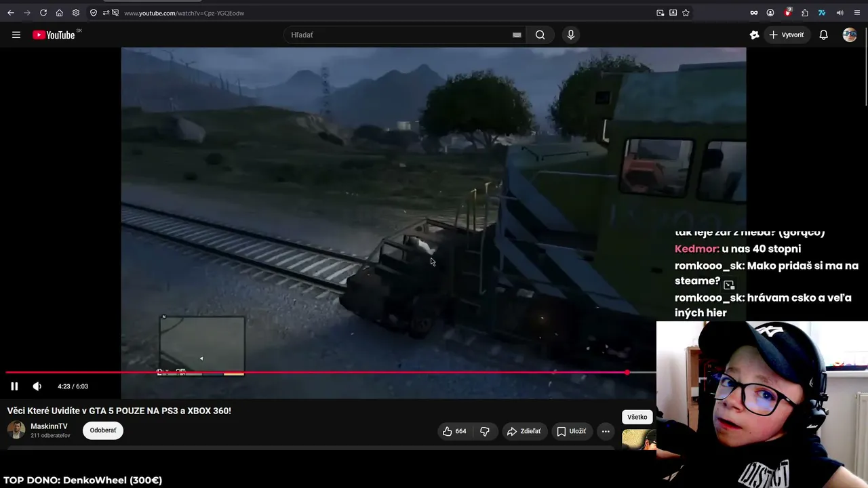Image resolution: width=868 pixels, height=488 pixels.
Task: Click the 211 odberateľov subscriber count
Action: [50, 436]
